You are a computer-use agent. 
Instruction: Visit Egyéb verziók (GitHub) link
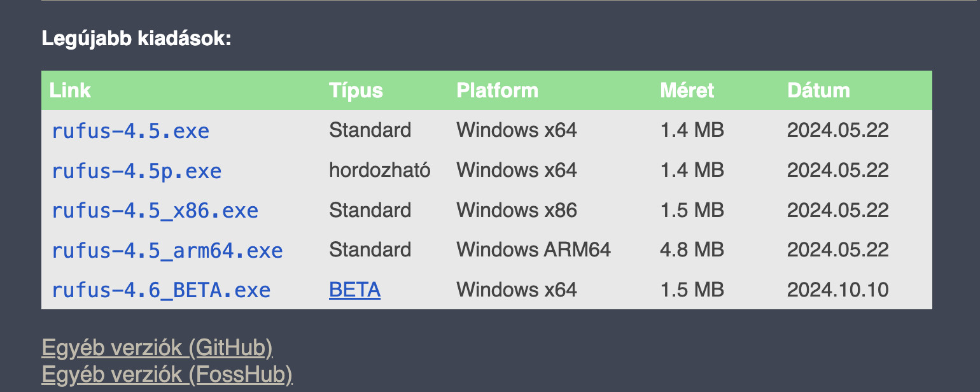(x=157, y=348)
